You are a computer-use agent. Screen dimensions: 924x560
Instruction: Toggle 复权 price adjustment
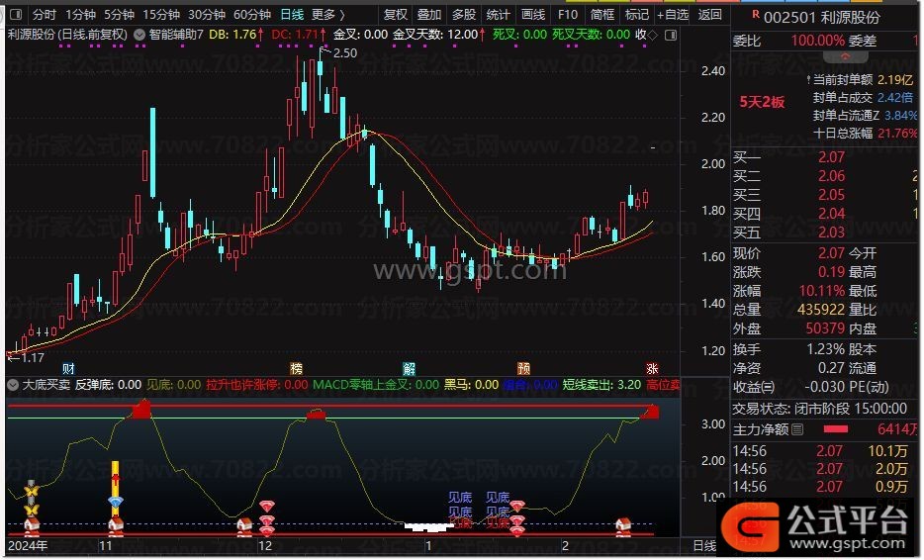pos(395,14)
